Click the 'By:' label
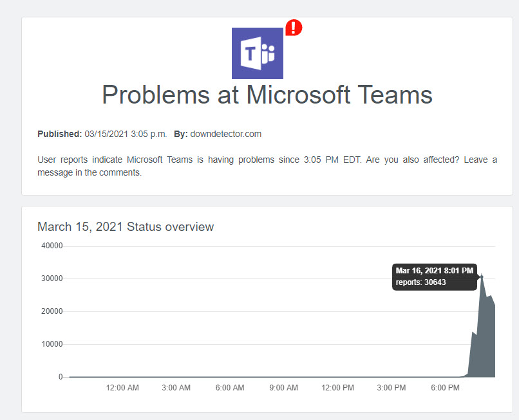Screen dimensions: 519x420 point(181,134)
